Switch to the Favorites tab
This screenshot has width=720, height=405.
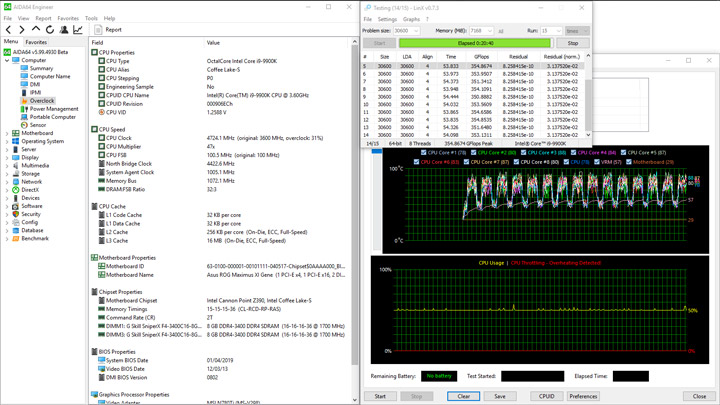point(35,43)
